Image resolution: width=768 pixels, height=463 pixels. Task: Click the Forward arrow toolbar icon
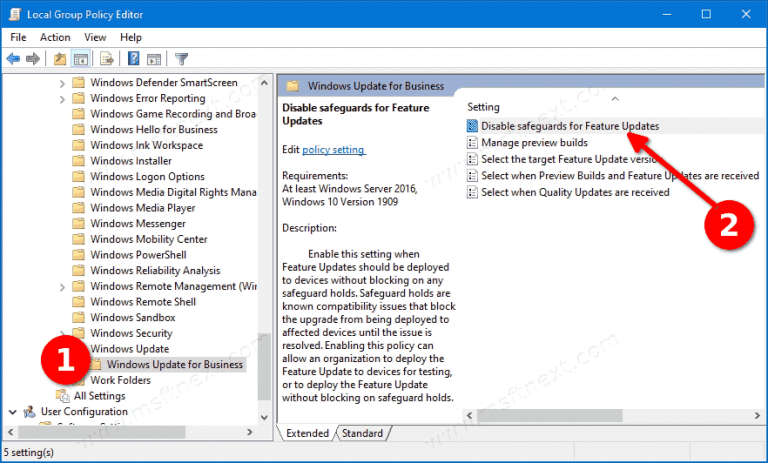33,59
